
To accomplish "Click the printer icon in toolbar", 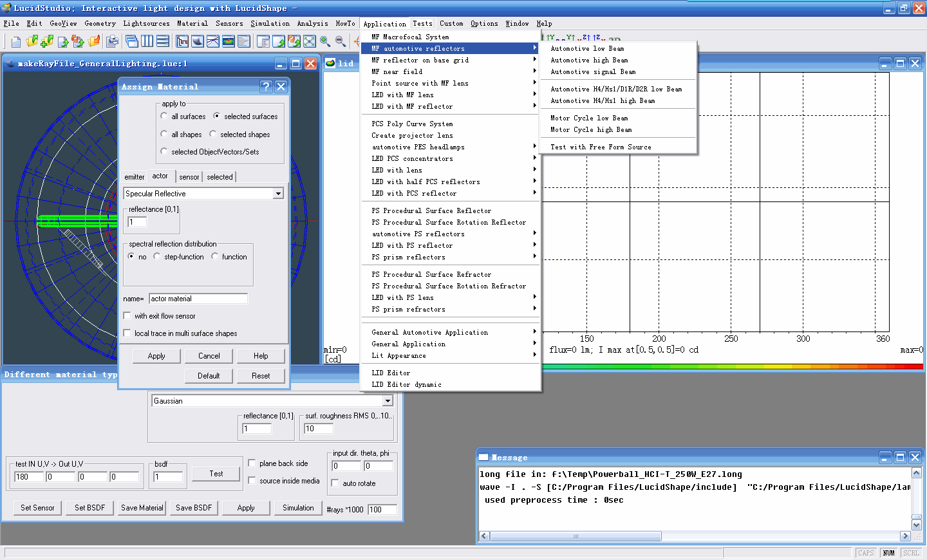I will click(x=113, y=42).
